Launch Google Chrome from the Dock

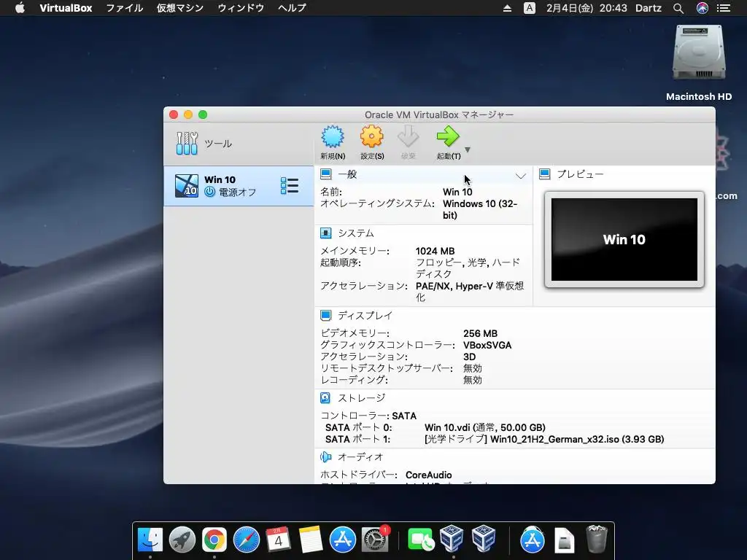click(x=214, y=540)
